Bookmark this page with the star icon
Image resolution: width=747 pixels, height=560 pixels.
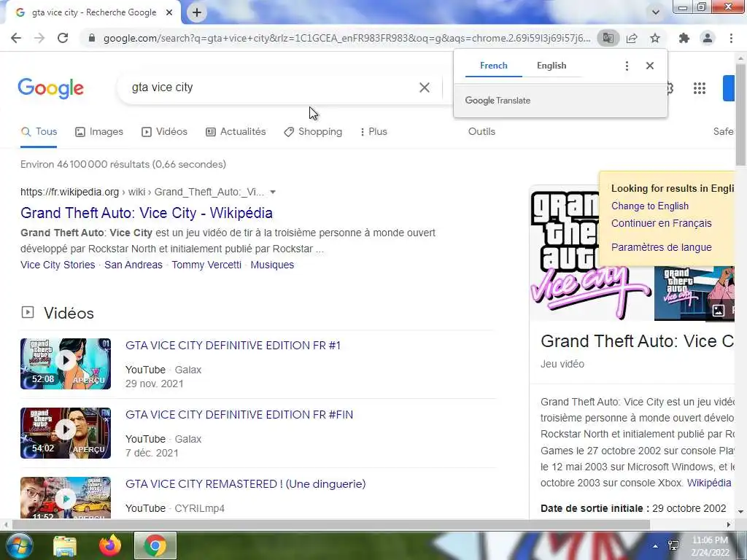tap(655, 38)
